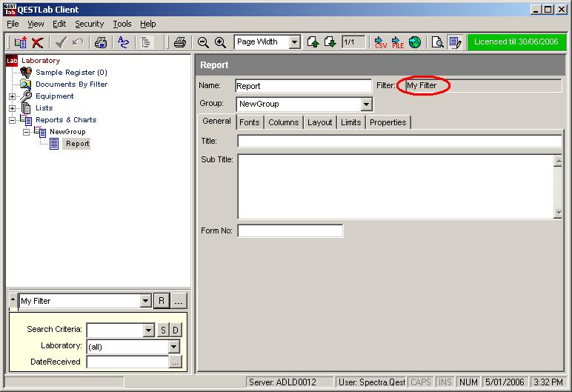572x392 pixels.
Task: Click the R button beside My Filter
Action: click(x=162, y=301)
